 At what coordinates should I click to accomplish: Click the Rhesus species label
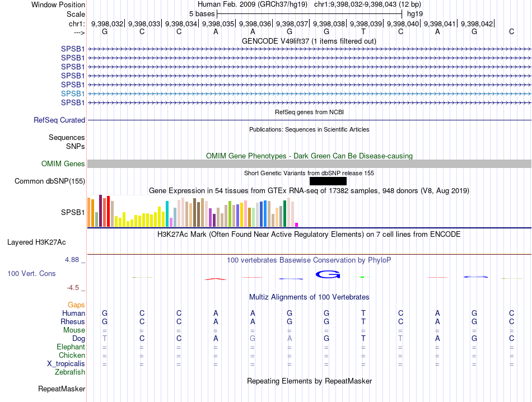[73, 321]
